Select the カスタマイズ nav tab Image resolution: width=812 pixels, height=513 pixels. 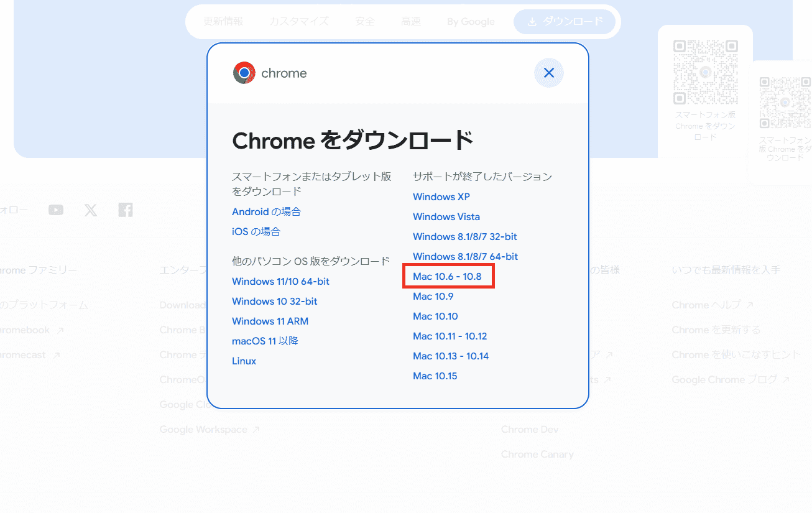[299, 22]
